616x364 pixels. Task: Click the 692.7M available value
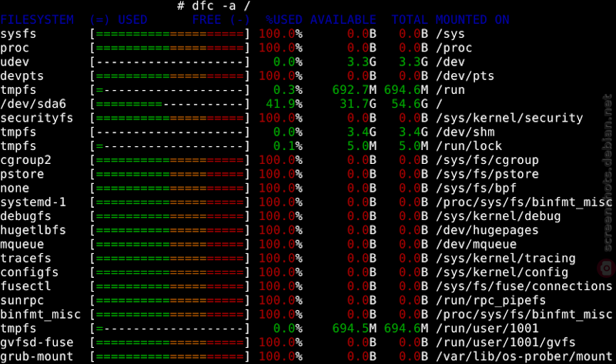pos(354,90)
